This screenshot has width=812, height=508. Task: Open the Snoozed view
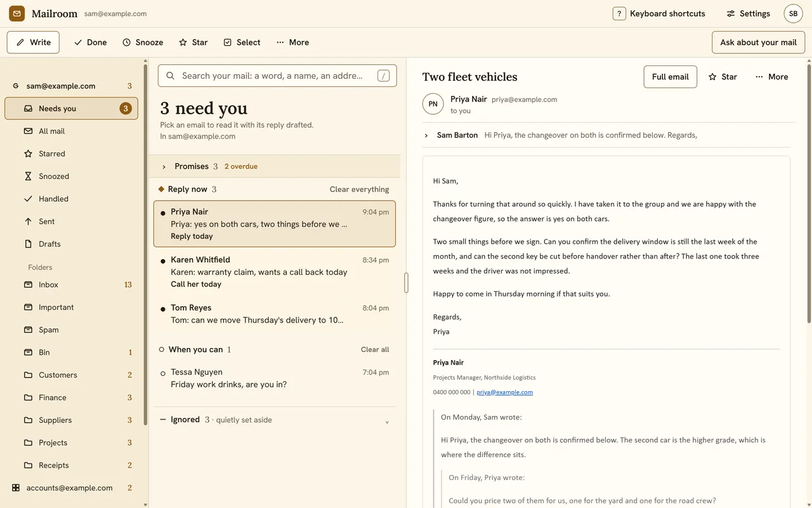(71, 177)
